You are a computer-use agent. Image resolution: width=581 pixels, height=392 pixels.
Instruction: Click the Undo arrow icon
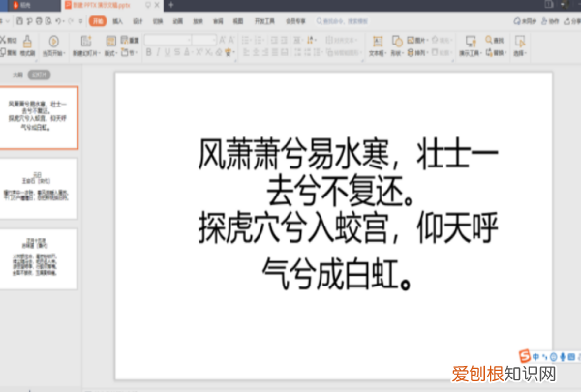pos(58,21)
